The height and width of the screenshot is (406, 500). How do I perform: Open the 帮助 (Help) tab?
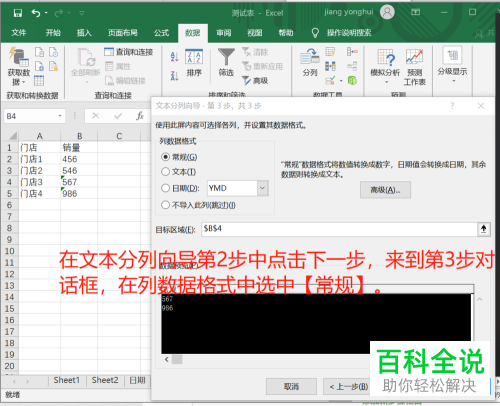(x=286, y=33)
